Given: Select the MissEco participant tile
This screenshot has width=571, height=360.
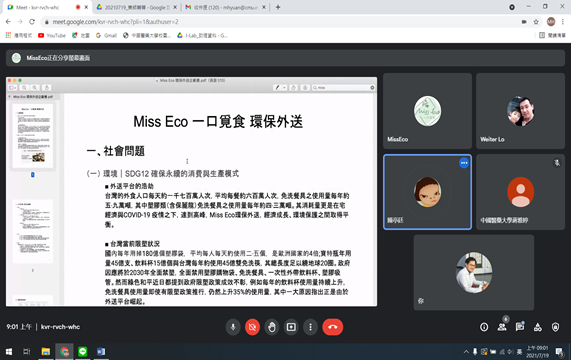Looking at the screenshot, I should [x=427, y=111].
